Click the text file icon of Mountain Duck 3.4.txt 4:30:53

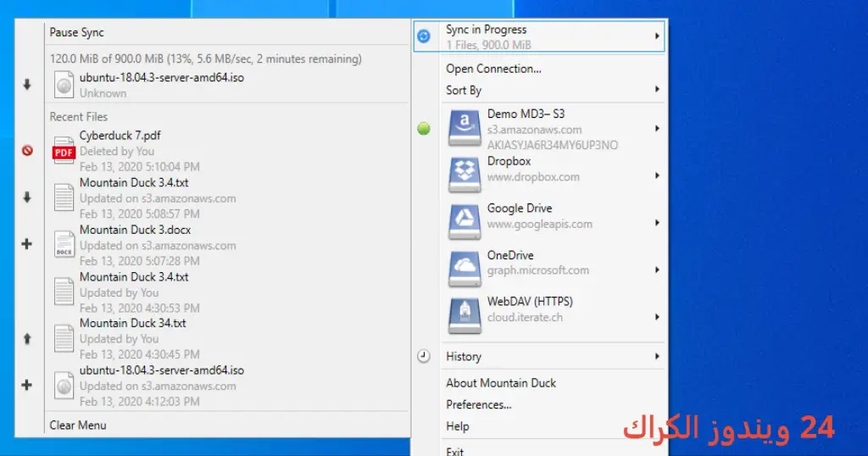click(64, 292)
